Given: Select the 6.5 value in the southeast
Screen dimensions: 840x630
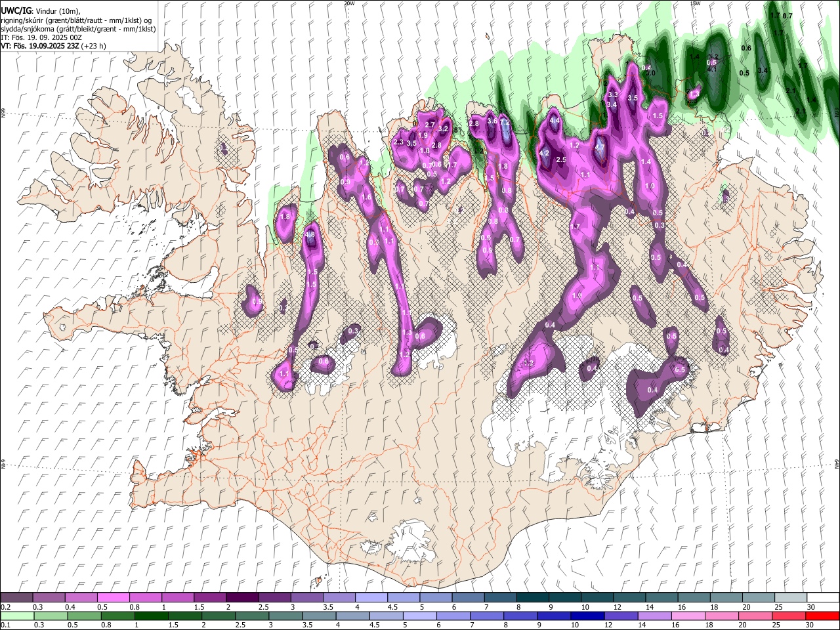Looking at the screenshot, I should point(680,369).
